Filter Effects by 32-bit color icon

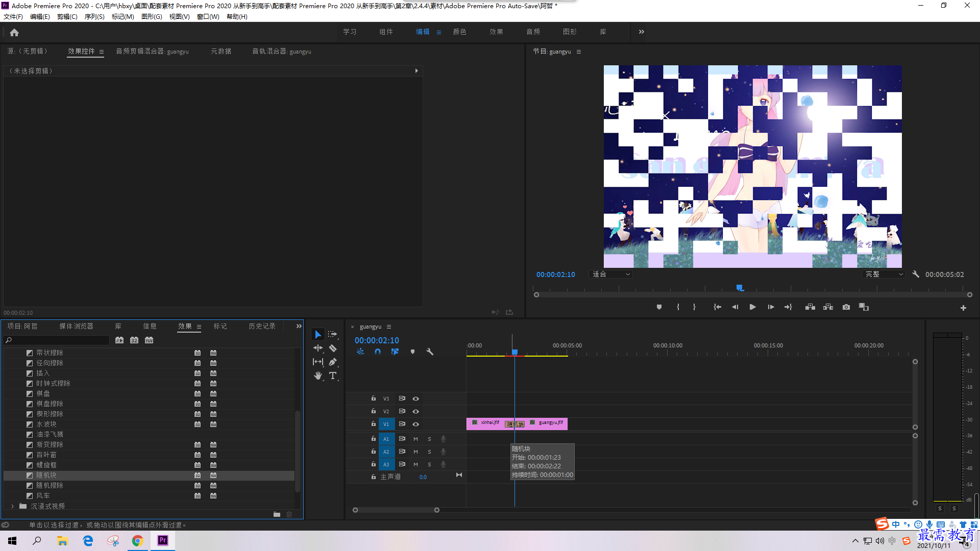tap(134, 340)
